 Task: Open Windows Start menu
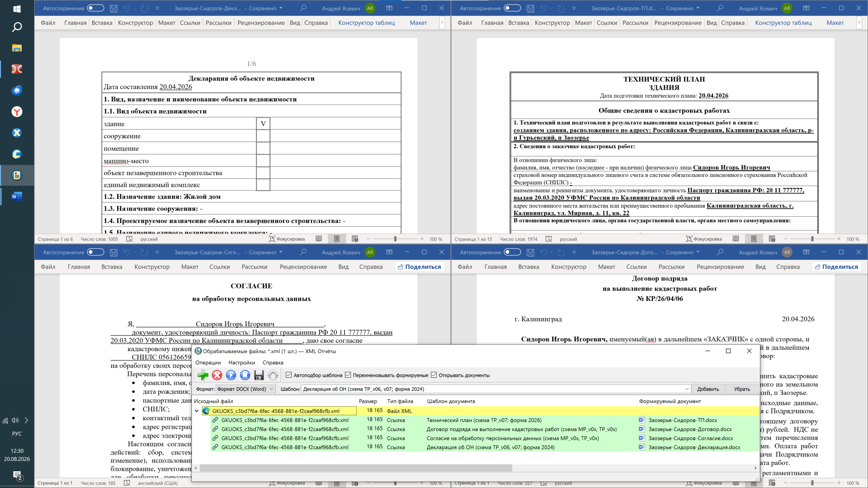point(17,8)
